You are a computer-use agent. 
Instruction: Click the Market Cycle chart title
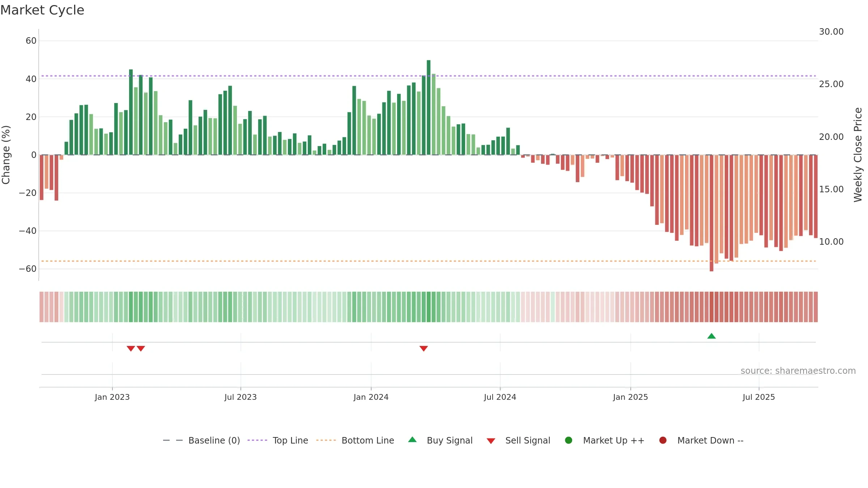[x=42, y=10]
